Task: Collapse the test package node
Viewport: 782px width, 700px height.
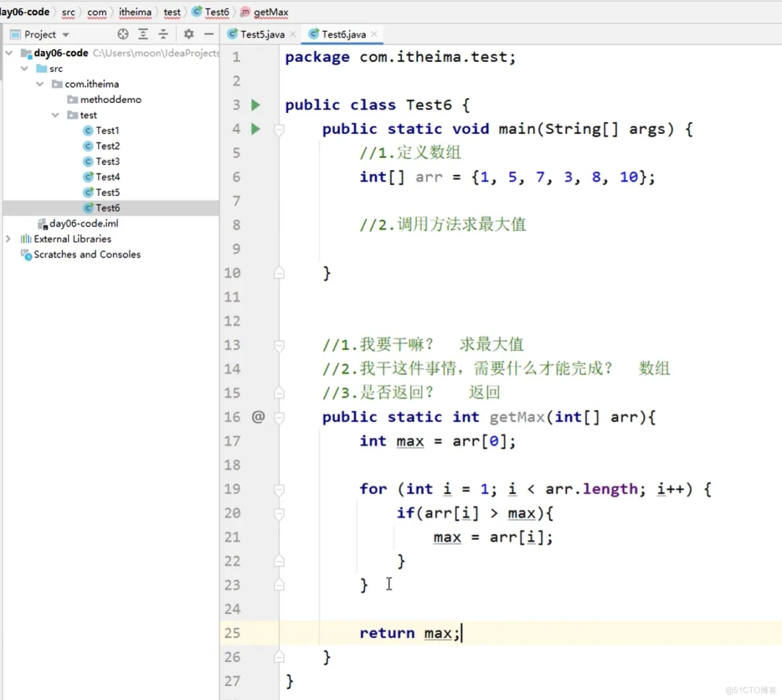Action: point(55,115)
